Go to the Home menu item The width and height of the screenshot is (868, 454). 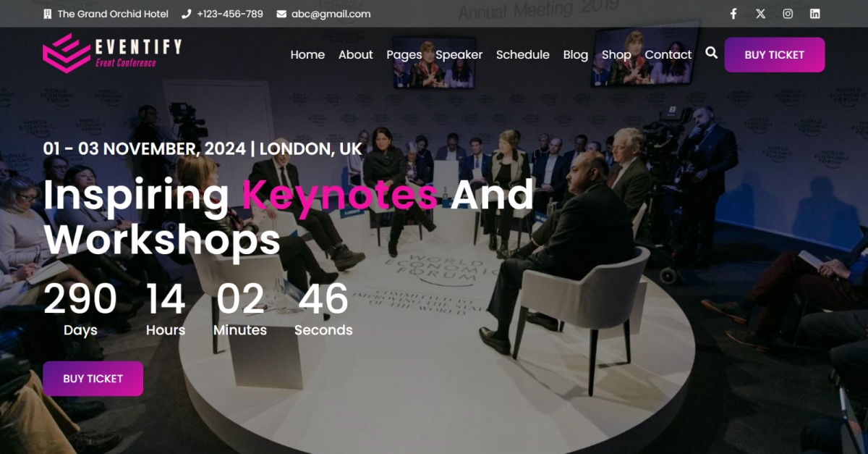point(307,55)
